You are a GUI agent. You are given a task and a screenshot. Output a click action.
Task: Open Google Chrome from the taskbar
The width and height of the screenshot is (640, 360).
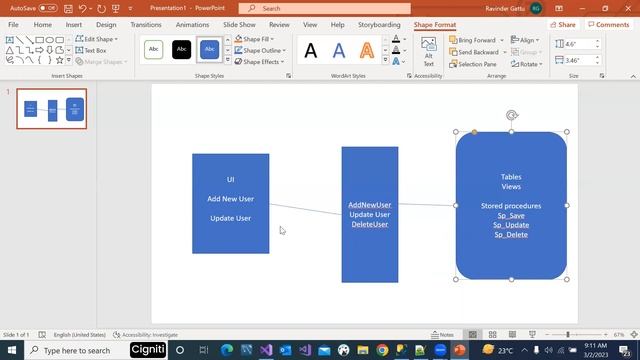coord(382,350)
